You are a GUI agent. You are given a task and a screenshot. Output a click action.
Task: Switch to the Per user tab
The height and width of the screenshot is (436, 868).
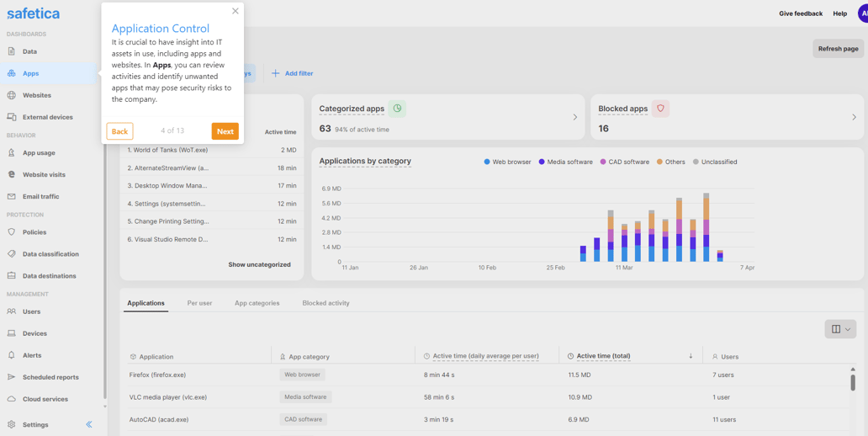click(199, 303)
